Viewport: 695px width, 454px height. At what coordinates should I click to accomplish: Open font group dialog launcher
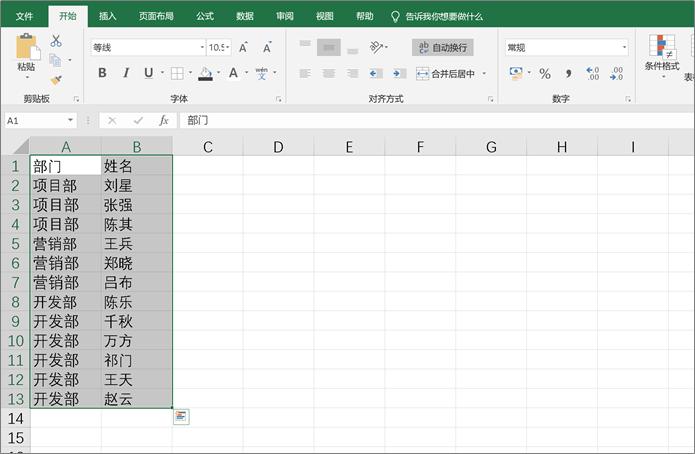(279, 99)
